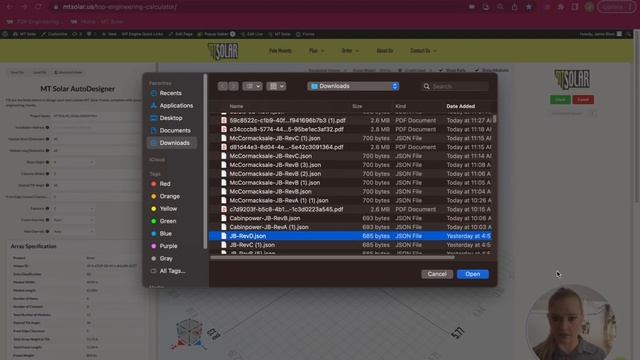Click the horizontal scrollbar under file list
The height and width of the screenshot is (360, 640).
pyautogui.click(x=332, y=258)
